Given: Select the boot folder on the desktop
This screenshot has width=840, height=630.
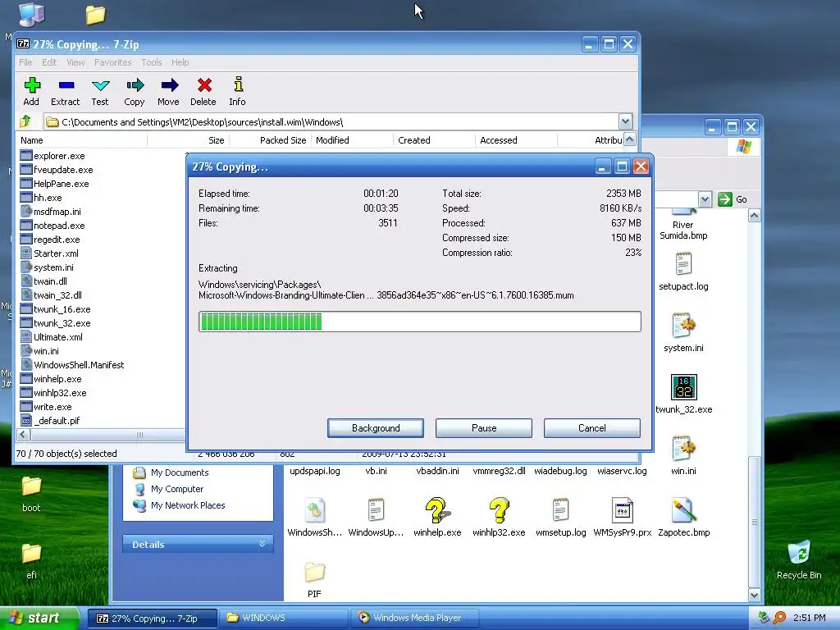Looking at the screenshot, I should (x=31, y=493).
